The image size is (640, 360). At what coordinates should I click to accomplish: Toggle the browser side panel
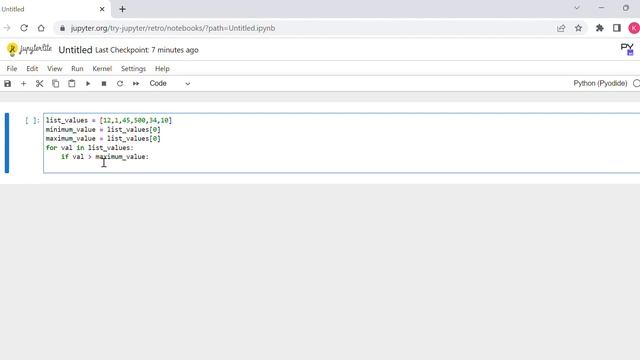coord(617,28)
